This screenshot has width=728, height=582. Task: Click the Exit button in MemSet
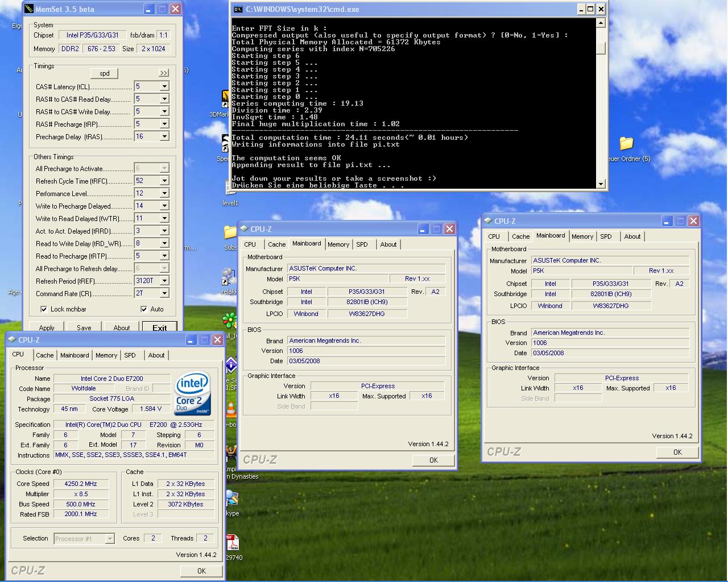point(160,327)
